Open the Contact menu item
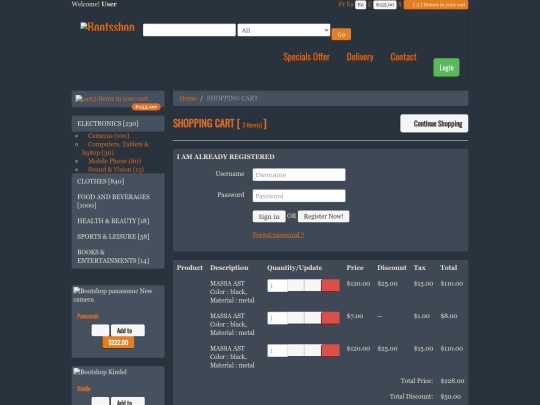The image size is (540, 405). pos(403,57)
